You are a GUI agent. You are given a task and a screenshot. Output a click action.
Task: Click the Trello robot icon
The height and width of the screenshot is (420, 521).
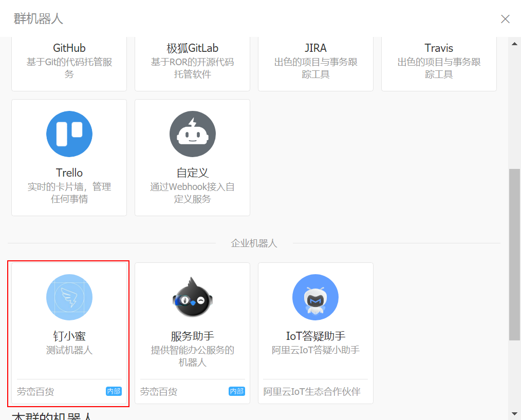pos(69,134)
